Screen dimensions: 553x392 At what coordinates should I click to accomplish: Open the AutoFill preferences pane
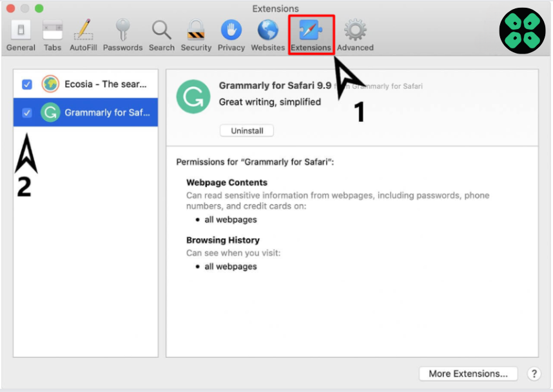tap(83, 35)
